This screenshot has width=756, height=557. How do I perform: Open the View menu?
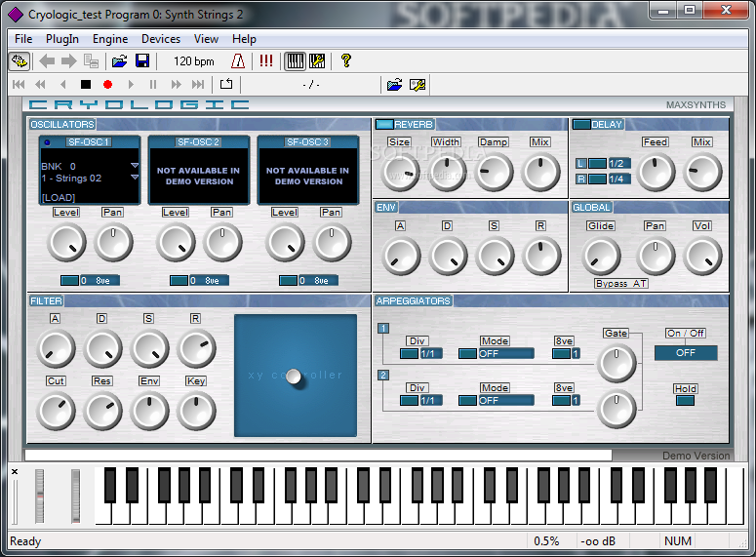206,39
